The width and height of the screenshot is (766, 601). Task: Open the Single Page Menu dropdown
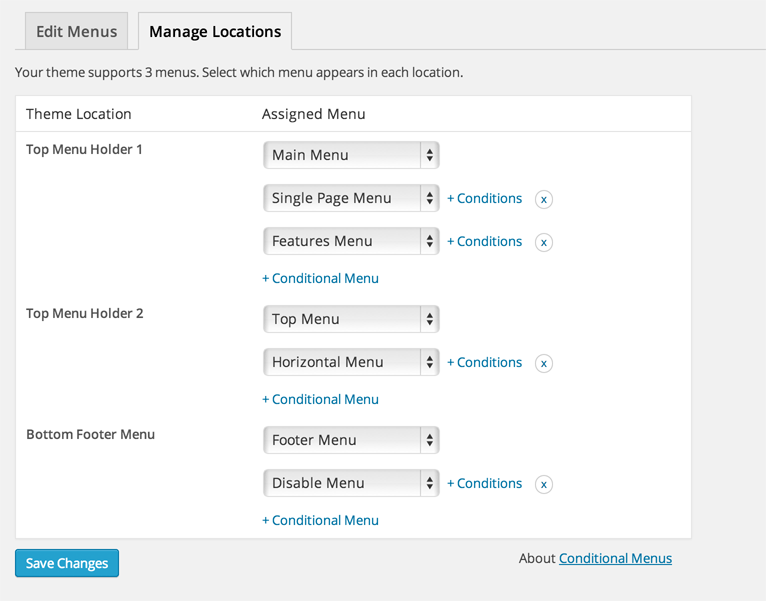click(351, 198)
